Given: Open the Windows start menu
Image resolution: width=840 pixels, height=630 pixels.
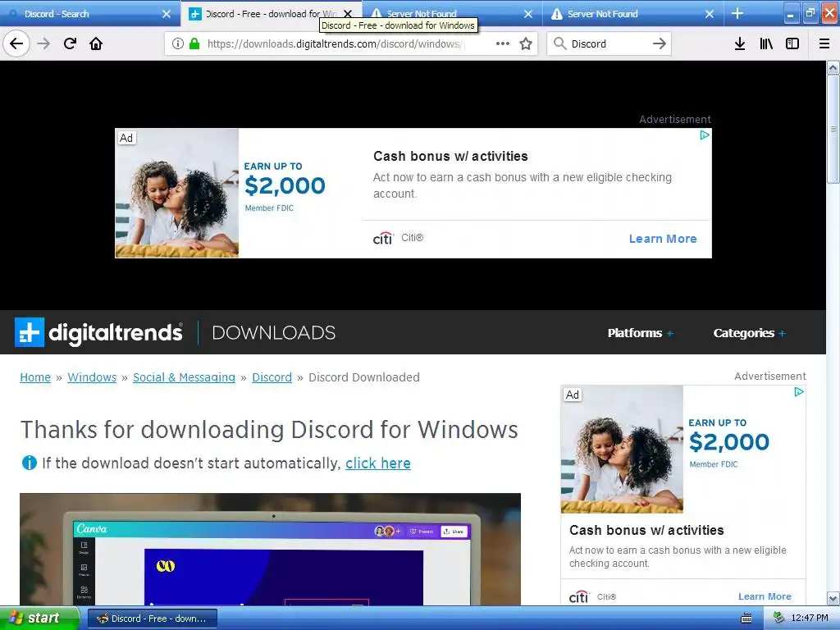Looking at the screenshot, I should click(x=39, y=619).
